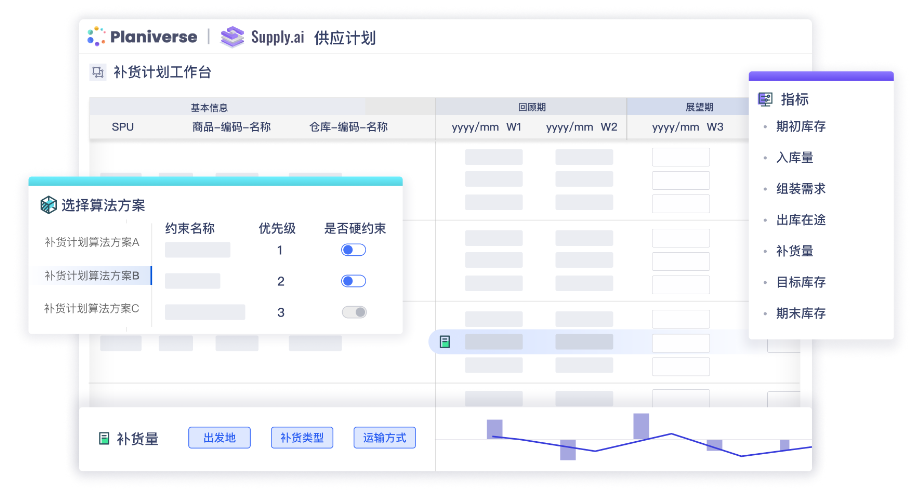
Task: Click the cube icon beside 选择算法方案
Action: point(48,205)
